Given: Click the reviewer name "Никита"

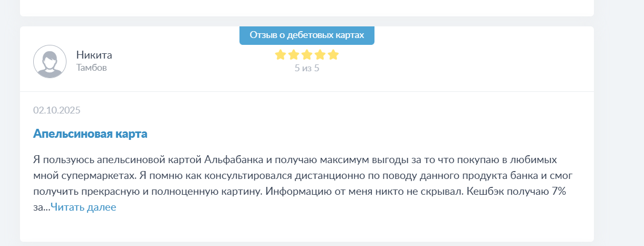Looking at the screenshot, I should (x=94, y=55).
